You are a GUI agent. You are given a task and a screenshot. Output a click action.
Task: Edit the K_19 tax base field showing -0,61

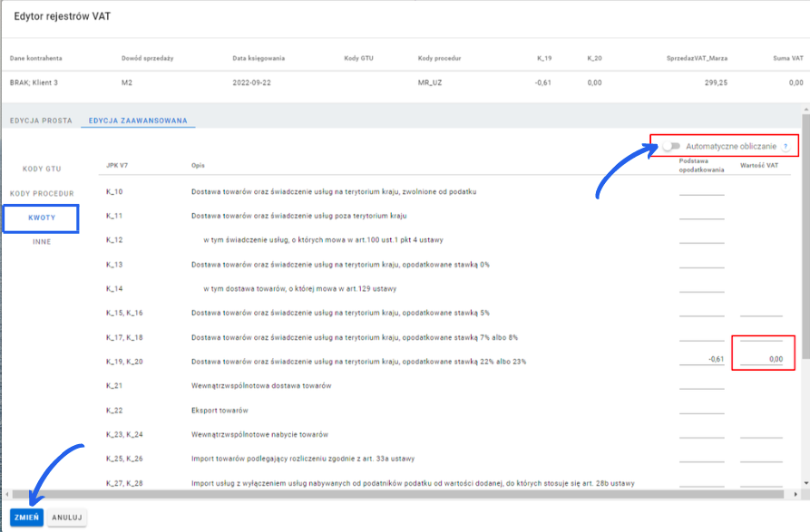[701, 360]
